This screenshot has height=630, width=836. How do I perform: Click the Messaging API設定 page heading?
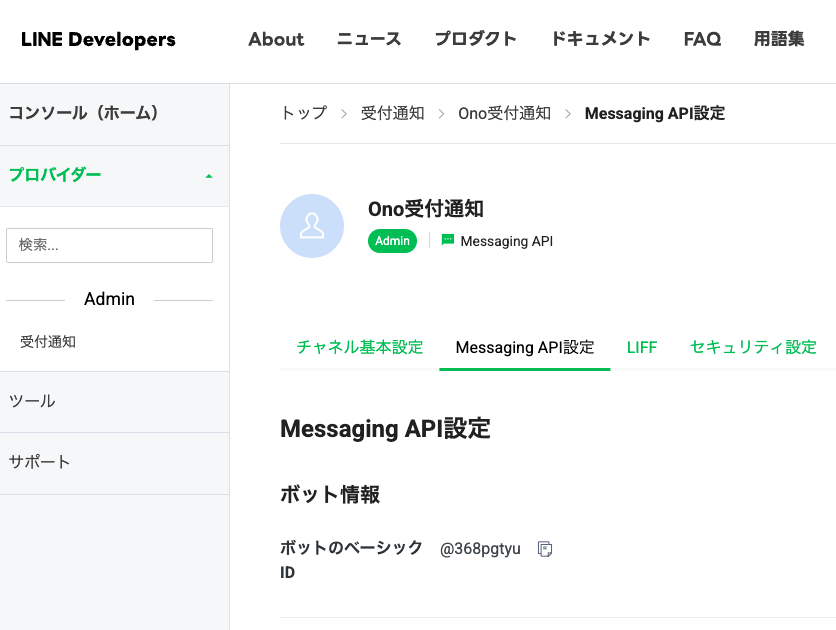coord(385,429)
